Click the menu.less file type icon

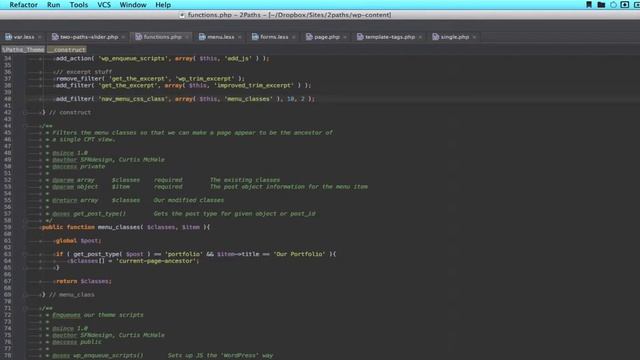pos(202,37)
